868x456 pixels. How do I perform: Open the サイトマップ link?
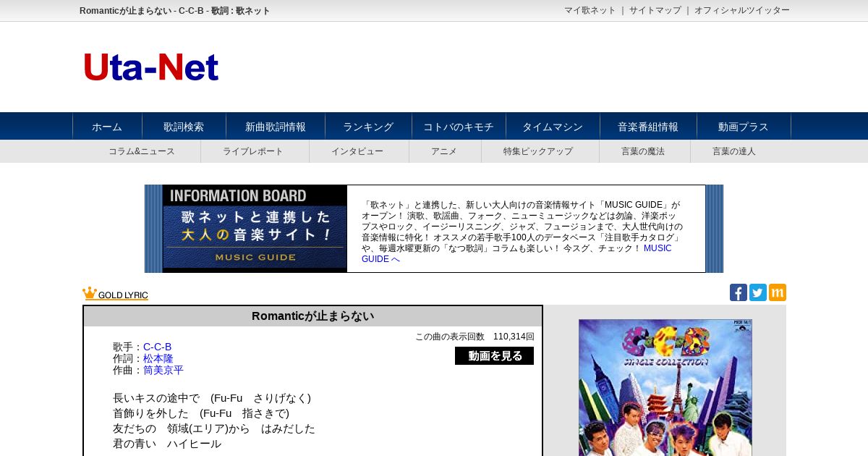(655, 10)
